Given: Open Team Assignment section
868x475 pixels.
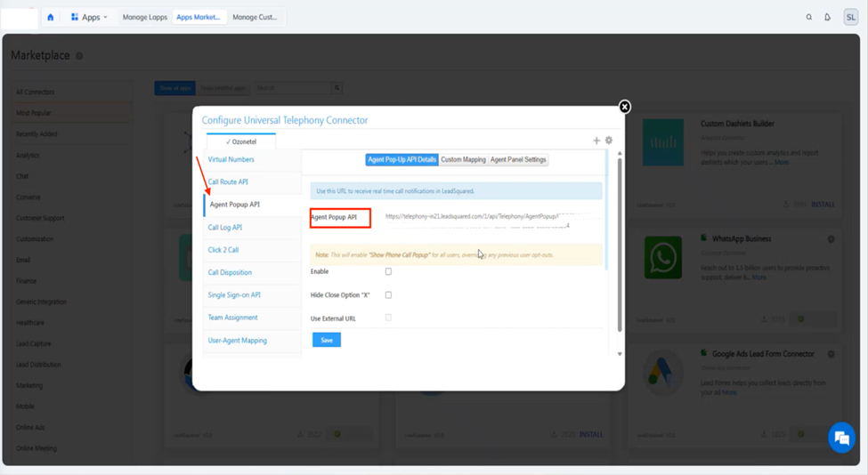Looking at the screenshot, I should tap(232, 318).
